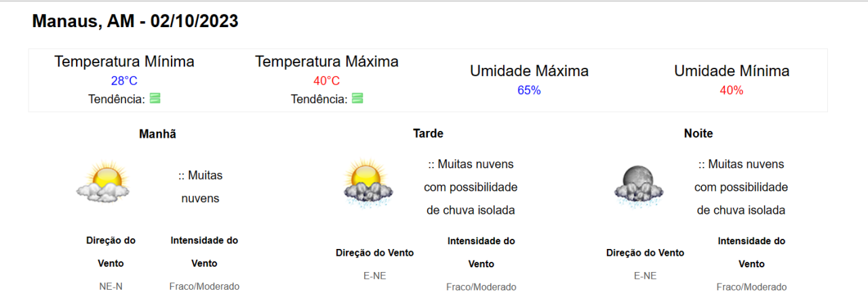Click the Umidade Máxima label

(x=529, y=71)
